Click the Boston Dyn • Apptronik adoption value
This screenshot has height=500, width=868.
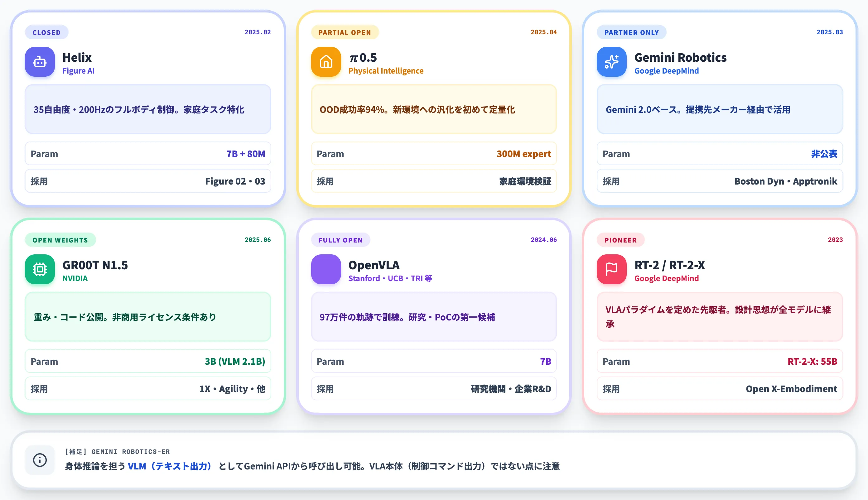point(786,181)
